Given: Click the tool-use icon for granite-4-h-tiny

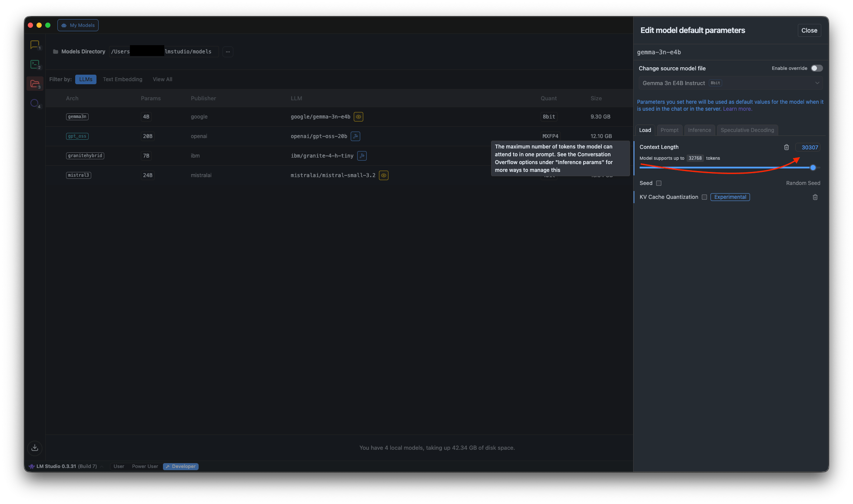Looking at the screenshot, I should [362, 156].
